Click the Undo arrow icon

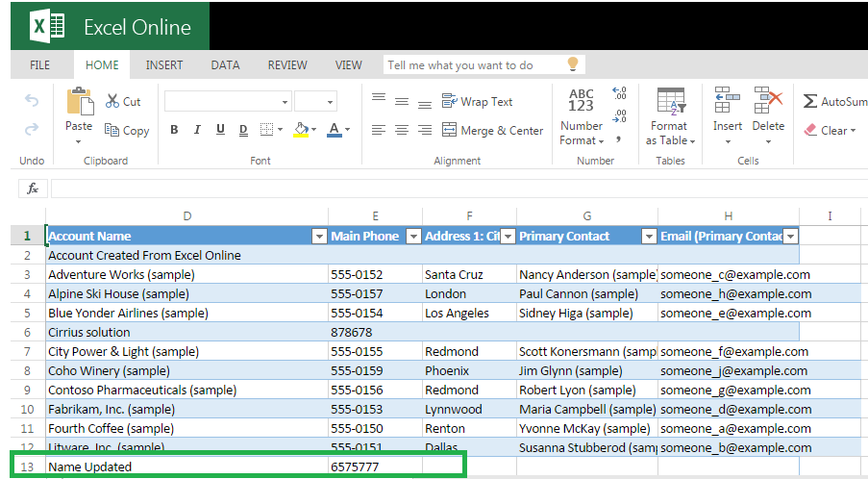[32, 100]
